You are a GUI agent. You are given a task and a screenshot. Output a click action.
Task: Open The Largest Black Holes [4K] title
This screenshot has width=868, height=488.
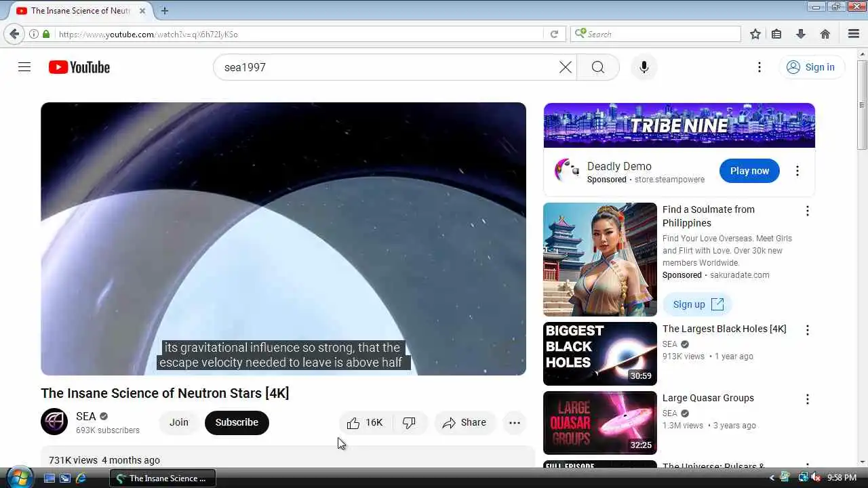pyautogui.click(x=724, y=329)
